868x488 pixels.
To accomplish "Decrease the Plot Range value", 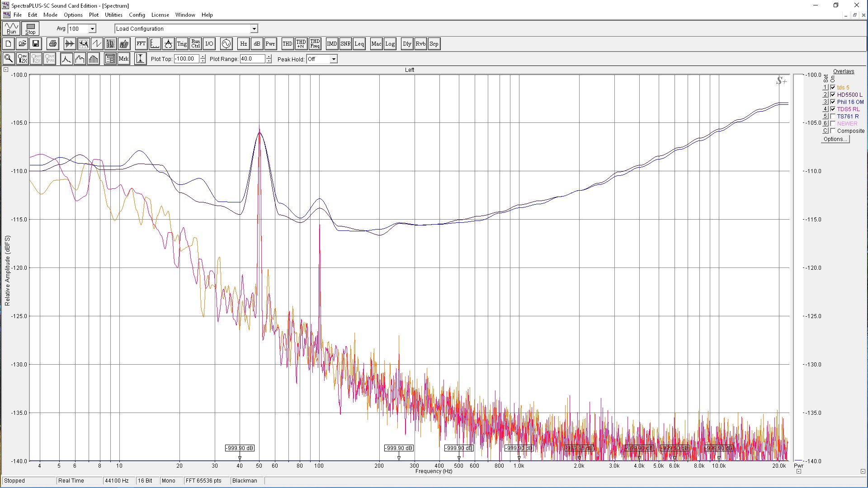I will tap(269, 61).
